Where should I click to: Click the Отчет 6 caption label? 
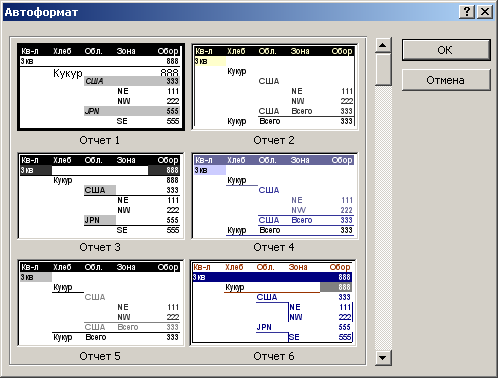tap(274, 356)
